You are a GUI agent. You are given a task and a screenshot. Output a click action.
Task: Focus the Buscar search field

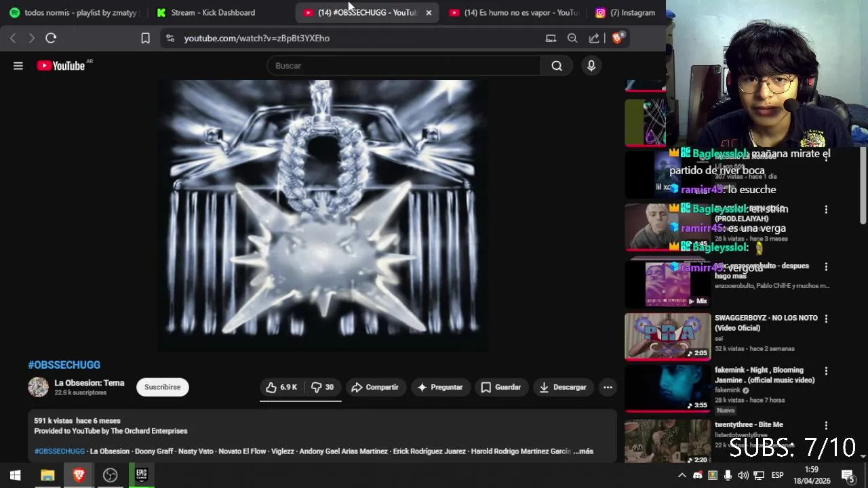tap(404, 66)
